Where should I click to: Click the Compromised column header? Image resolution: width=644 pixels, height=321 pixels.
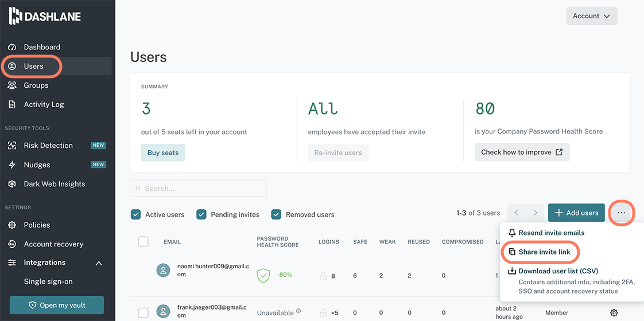[x=463, y=242]
